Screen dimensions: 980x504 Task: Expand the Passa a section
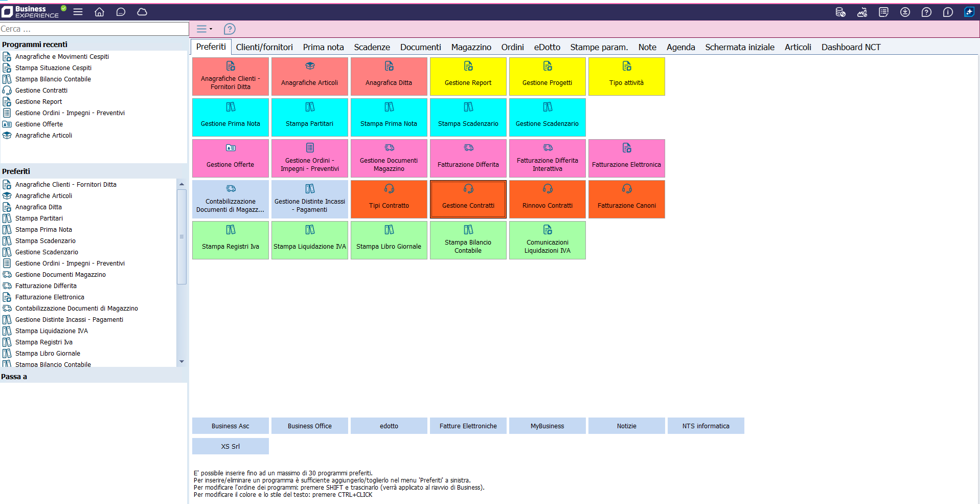[x=14, y=377]
